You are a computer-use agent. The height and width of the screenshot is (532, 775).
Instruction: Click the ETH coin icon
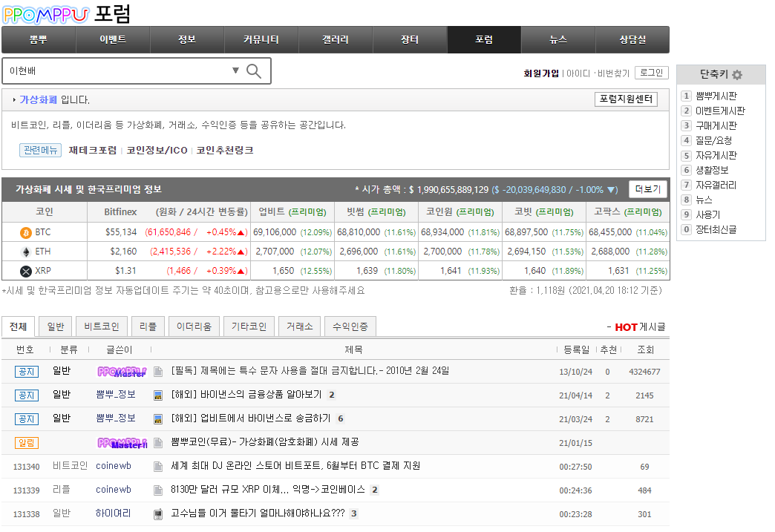click(26, 252)
